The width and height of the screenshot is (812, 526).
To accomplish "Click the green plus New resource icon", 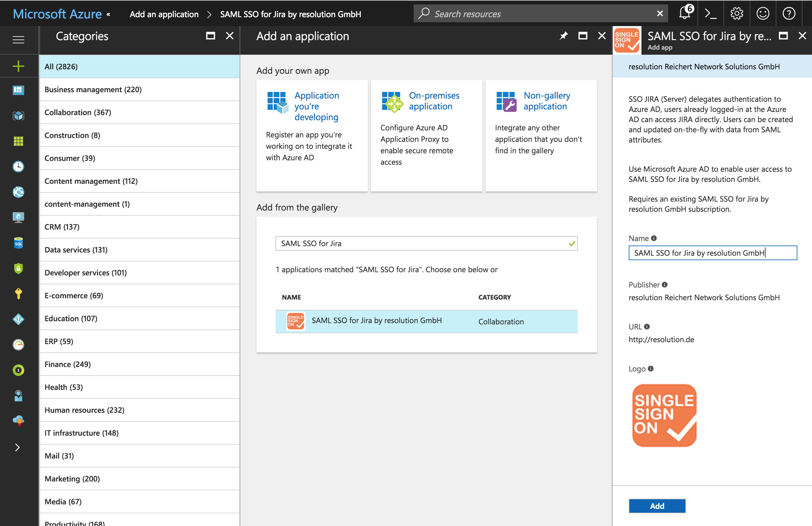I will [x=18, y=66].
